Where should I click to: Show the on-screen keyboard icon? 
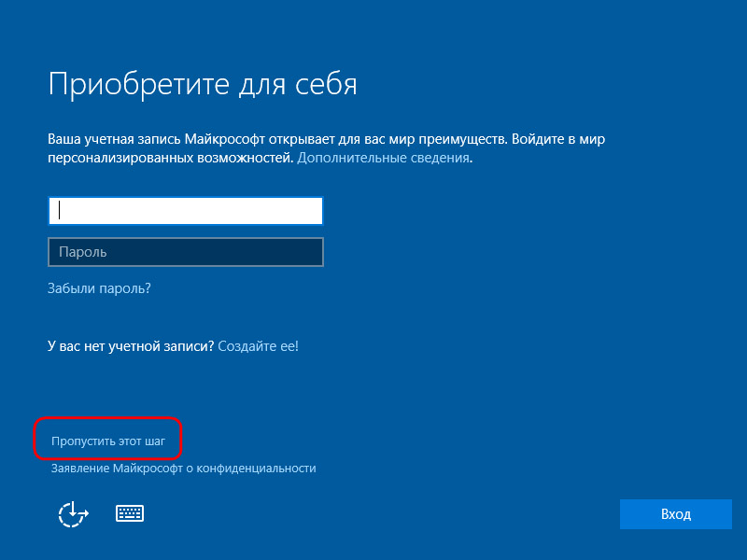click(x=130, y=513)
